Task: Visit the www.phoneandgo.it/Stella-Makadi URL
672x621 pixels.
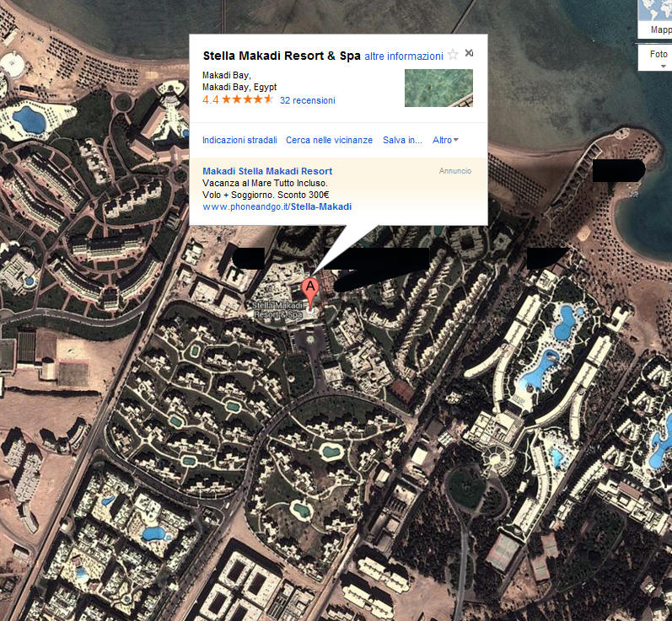Action: 277,206
